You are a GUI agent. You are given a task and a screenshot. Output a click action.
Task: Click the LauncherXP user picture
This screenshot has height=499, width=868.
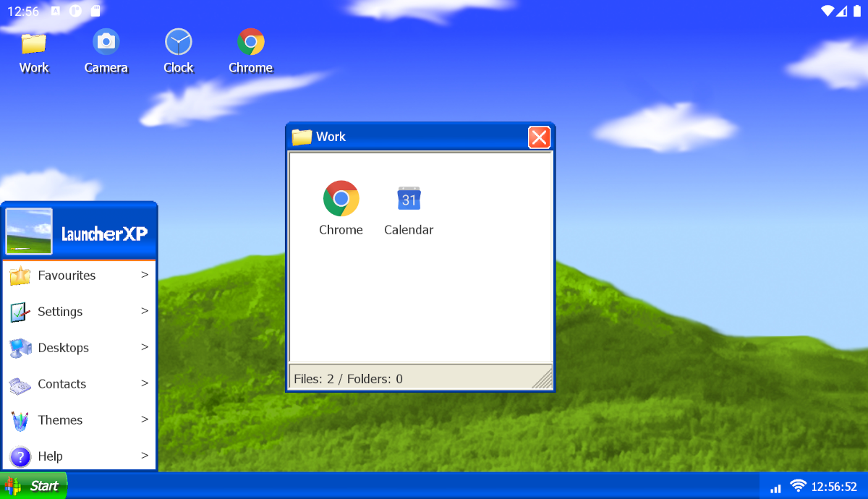tap(29, 232)
